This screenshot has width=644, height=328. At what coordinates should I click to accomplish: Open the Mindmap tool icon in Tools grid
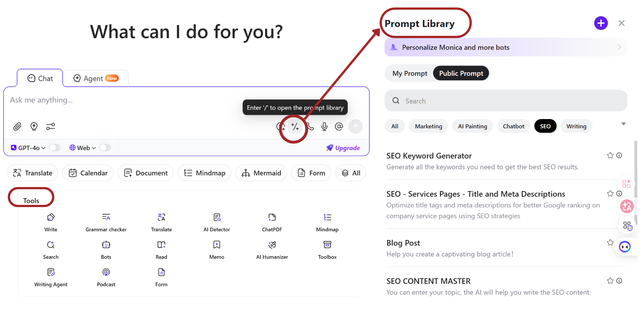click(x=327, y=222)
